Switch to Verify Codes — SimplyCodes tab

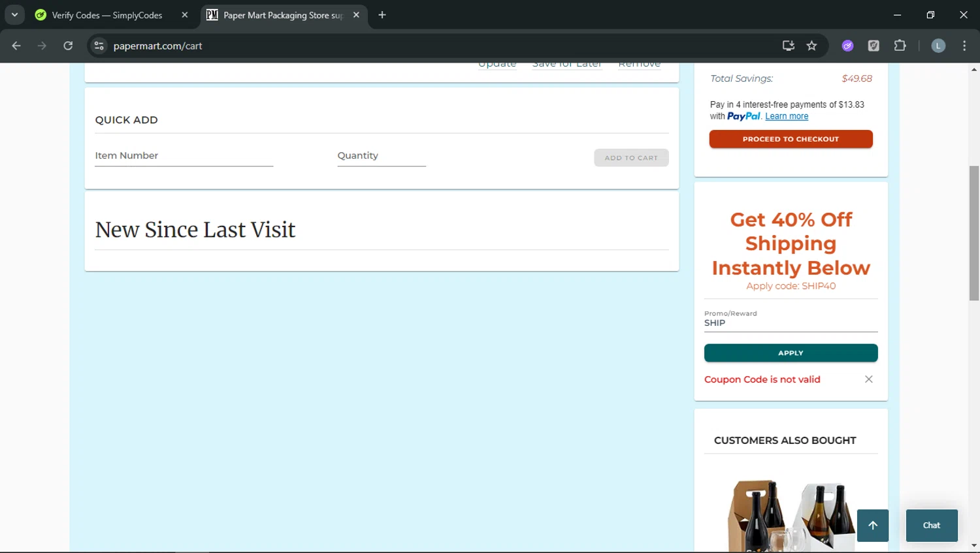click(107, 15)
